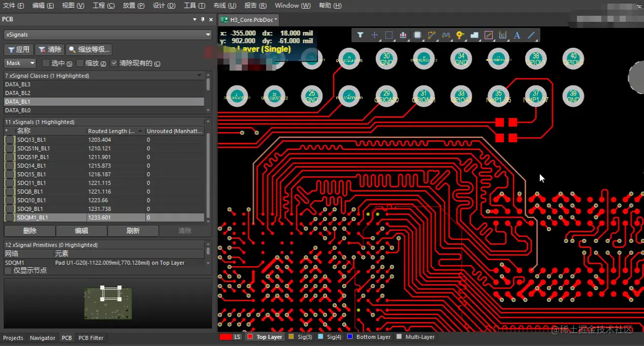Enable the 仅显示节点 checkbox
The image size is (644, 346).
(x=8, y=271)
